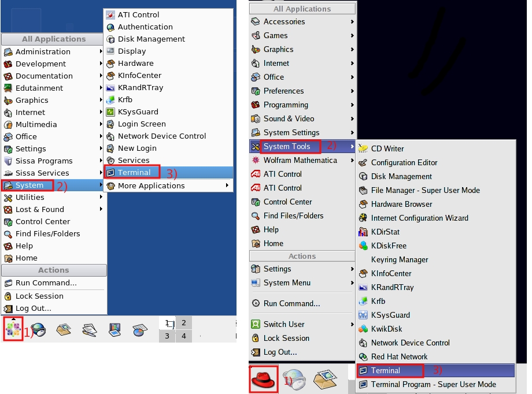Open Keyring Manager
This screenshot has width=532, height=394.
click(x=436, y=260)
